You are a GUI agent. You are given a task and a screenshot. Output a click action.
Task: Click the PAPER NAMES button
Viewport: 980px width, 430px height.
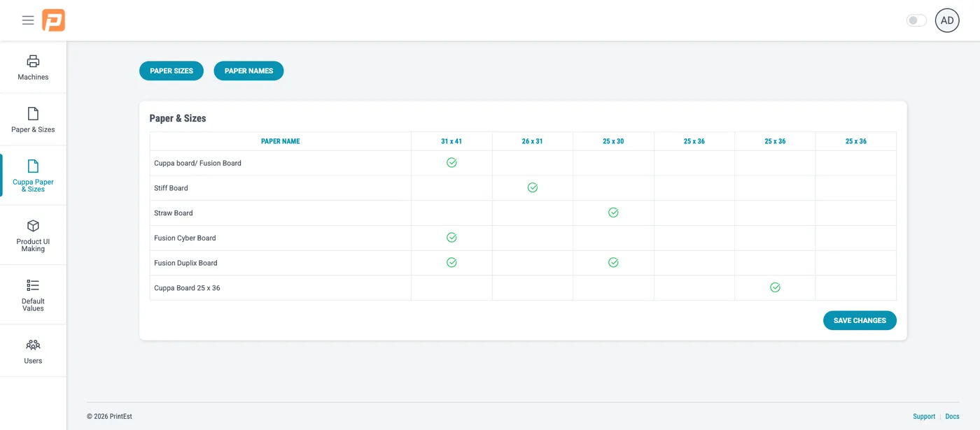click(248, 71)
